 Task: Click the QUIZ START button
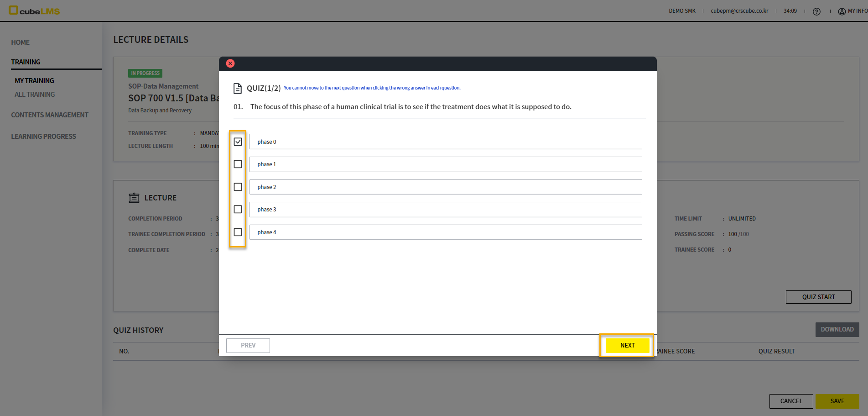(x=818, y=297)
